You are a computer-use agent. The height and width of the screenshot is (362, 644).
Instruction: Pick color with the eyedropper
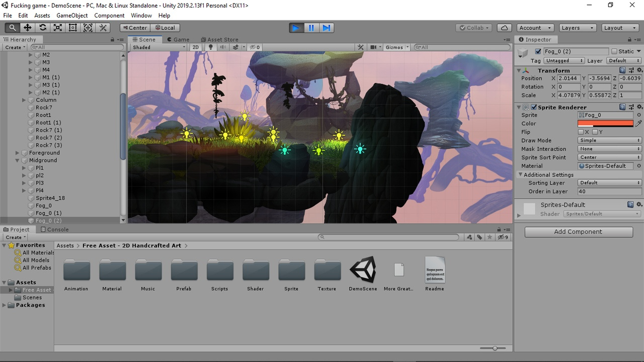638,123
